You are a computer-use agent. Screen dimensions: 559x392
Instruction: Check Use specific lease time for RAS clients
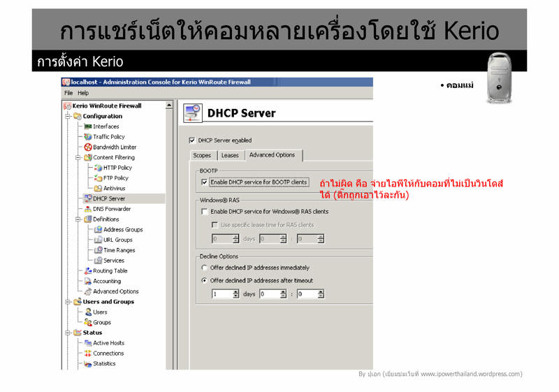[215, 225]
